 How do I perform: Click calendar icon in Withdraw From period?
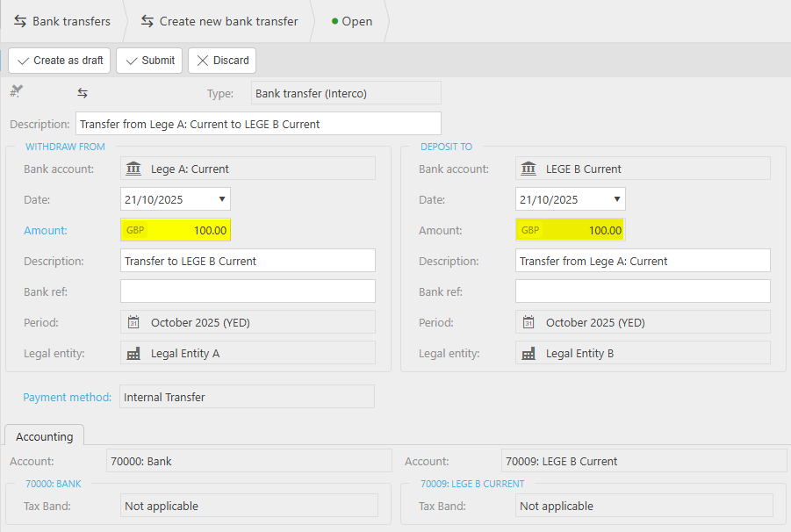tap(133, 322)
